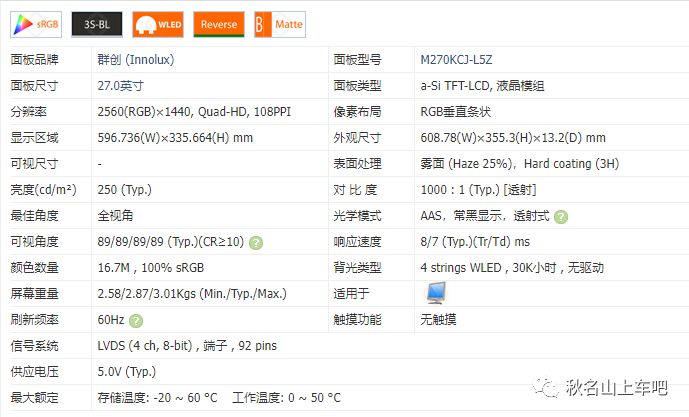Image resolution: width=689 pixels, height=417 pixels.
Task: Click the 响应速度 row label
Action: (357, 242)
